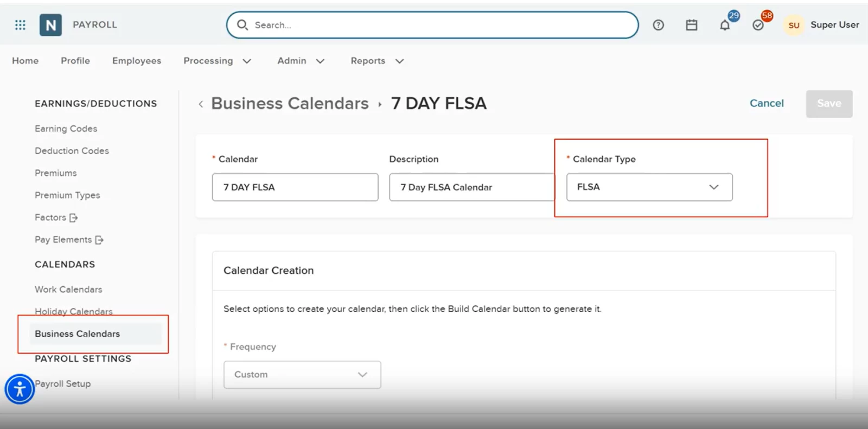The height and width of the screenshot is (429, 868).
Task: Click the Save button
Action: point(829,104)
